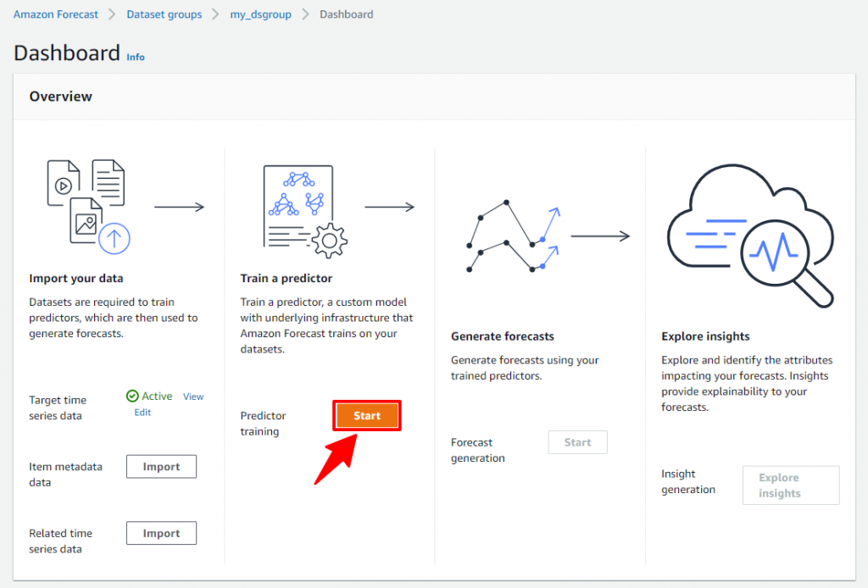Click the Explore insights cloud illustration
Viewport: 868px width, 588px height.
pyautogui.click(x=751, y=235)
